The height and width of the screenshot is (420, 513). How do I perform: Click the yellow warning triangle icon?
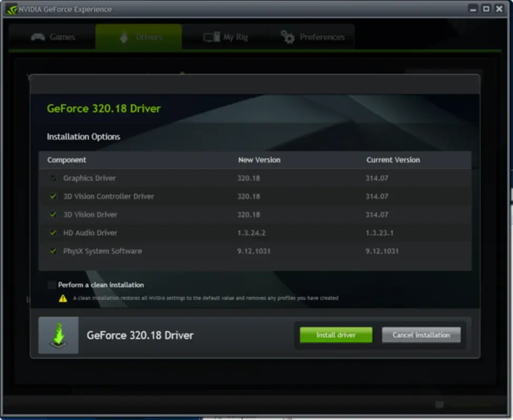tap(62, 297)
